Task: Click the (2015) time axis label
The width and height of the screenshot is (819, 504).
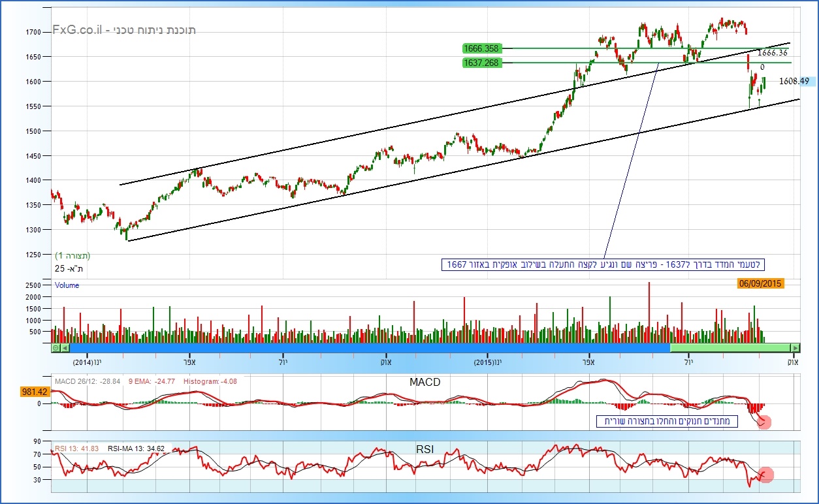Action: [x=489, y=361]
